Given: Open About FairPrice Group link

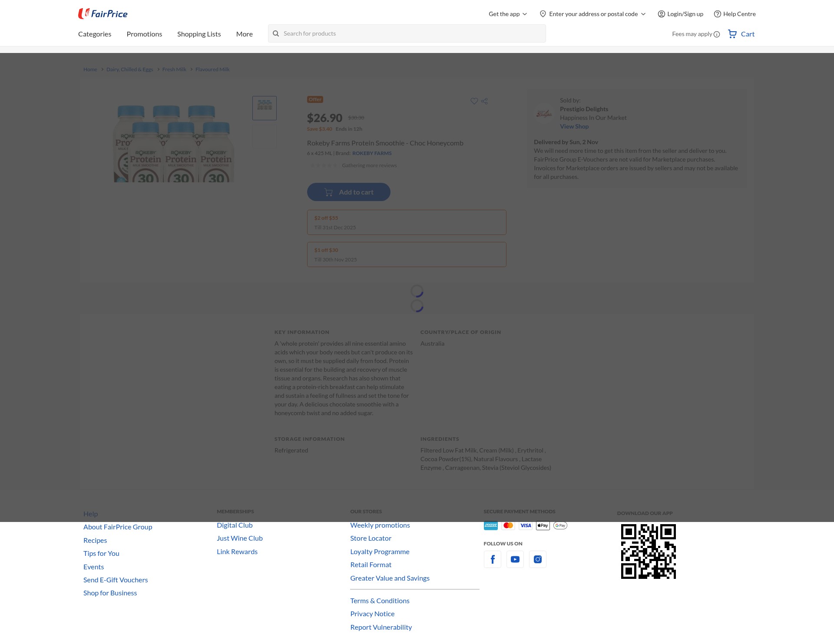Looking at the screenshot, I should click(118, 527).
